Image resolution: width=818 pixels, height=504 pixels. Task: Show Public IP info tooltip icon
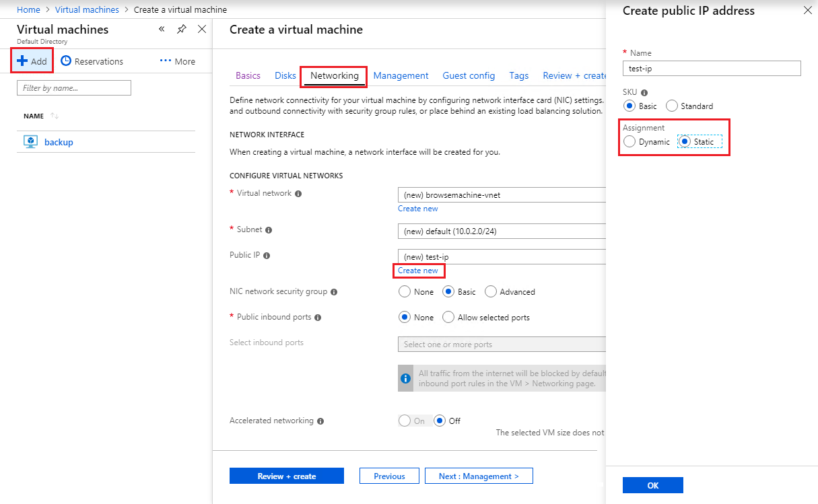point(267,256)
